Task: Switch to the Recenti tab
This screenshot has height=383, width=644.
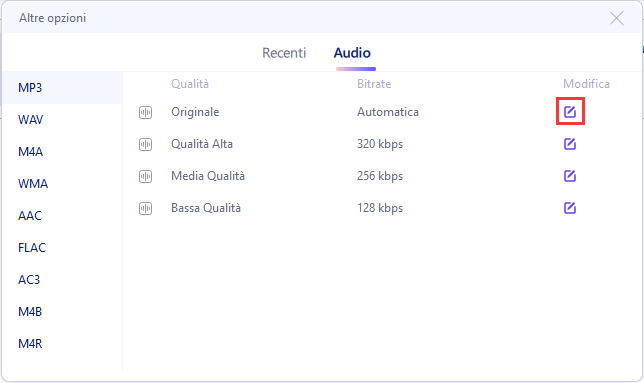Action: click(x=284, y=53)
